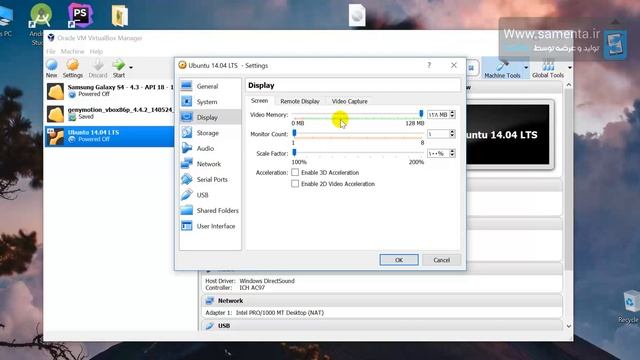Click the Monitor Count slider handle
This screenshot has height=360, width=640.
(x=294, y=133)
